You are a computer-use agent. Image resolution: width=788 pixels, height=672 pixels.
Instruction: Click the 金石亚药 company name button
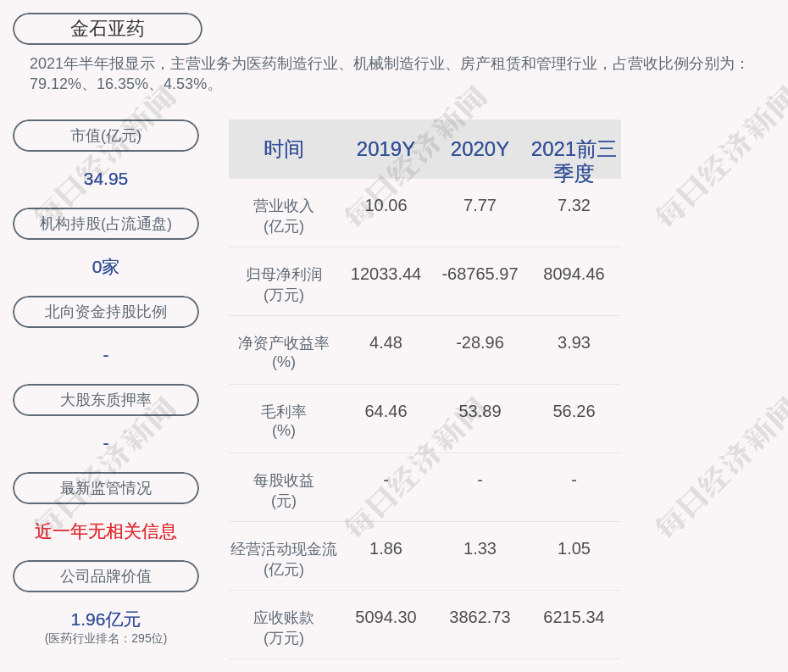click(106, 28)
